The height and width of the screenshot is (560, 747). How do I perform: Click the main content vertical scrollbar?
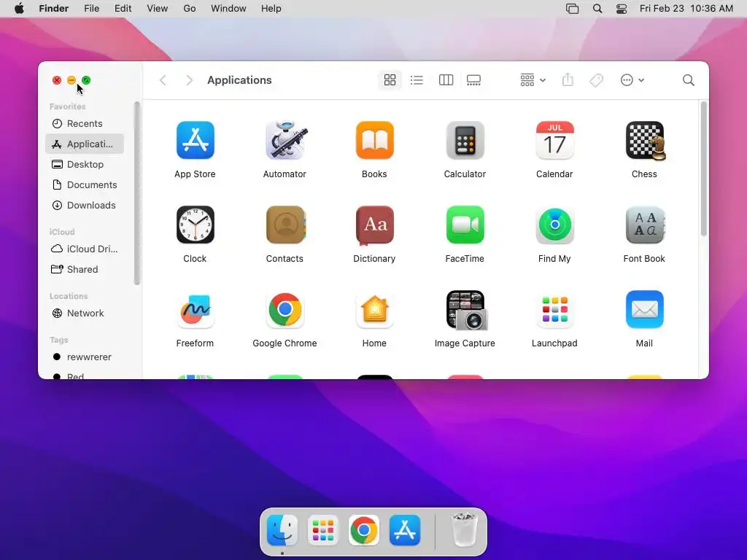point(704,168)
